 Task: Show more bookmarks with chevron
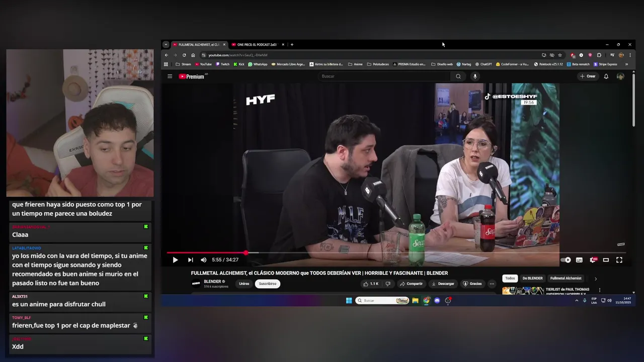(x=626, y=64)
